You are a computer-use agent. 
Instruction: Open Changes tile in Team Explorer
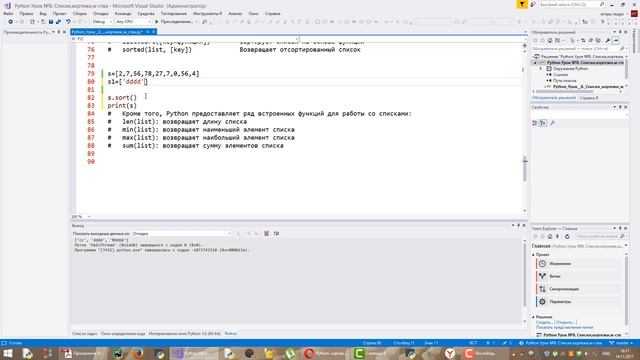click(x=579, y=264)
